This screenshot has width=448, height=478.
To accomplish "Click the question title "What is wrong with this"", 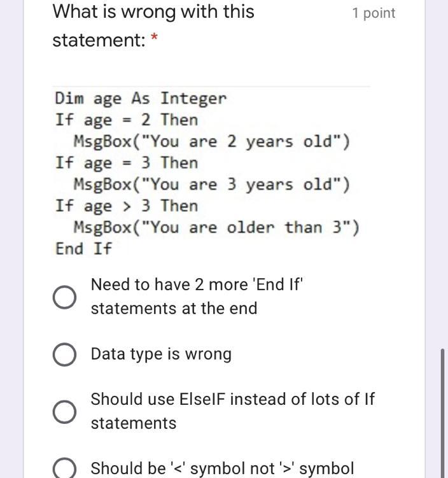I will (153, 12).
